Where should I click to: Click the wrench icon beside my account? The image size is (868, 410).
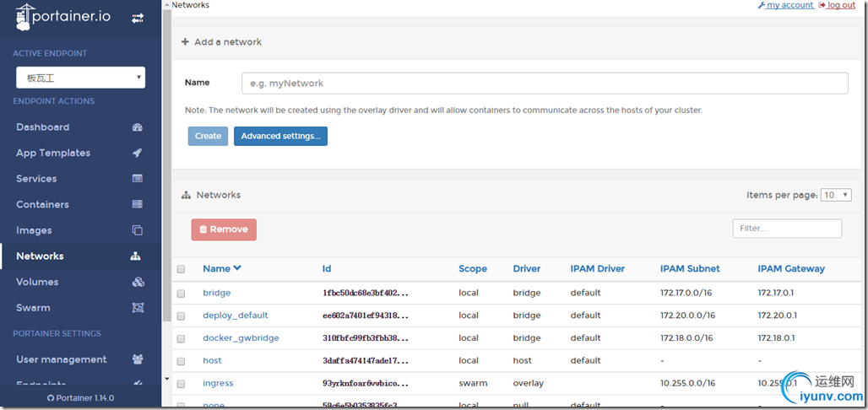click(x=761, y=5)
